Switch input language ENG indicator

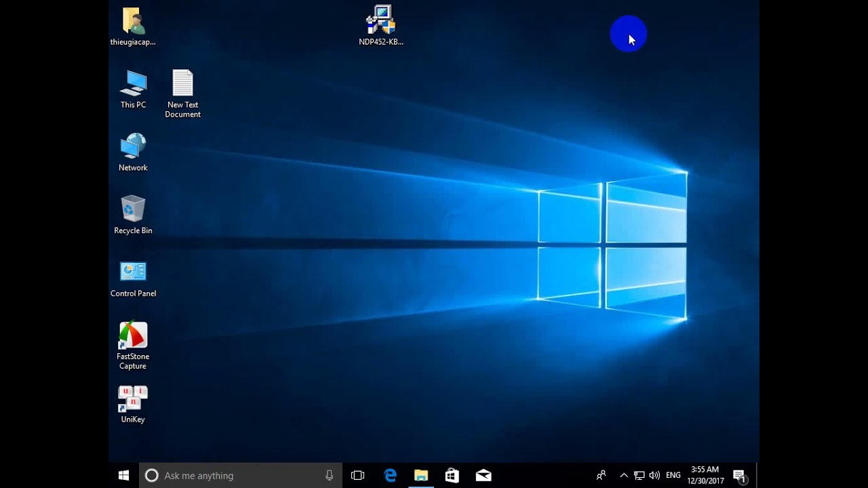pos(673,476)
